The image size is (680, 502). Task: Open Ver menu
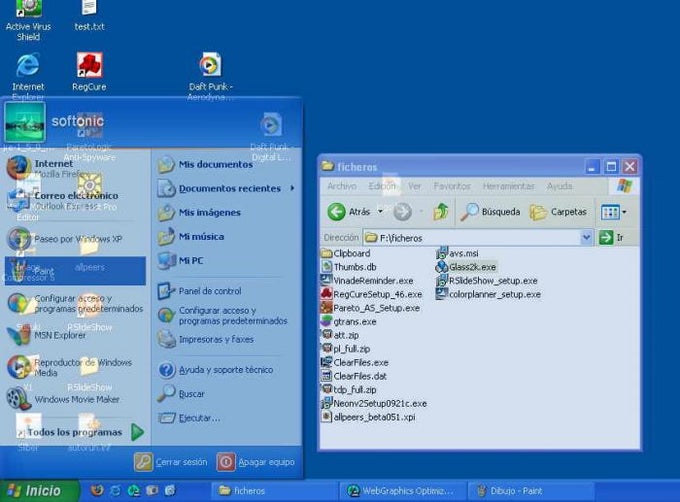[414, 186]
